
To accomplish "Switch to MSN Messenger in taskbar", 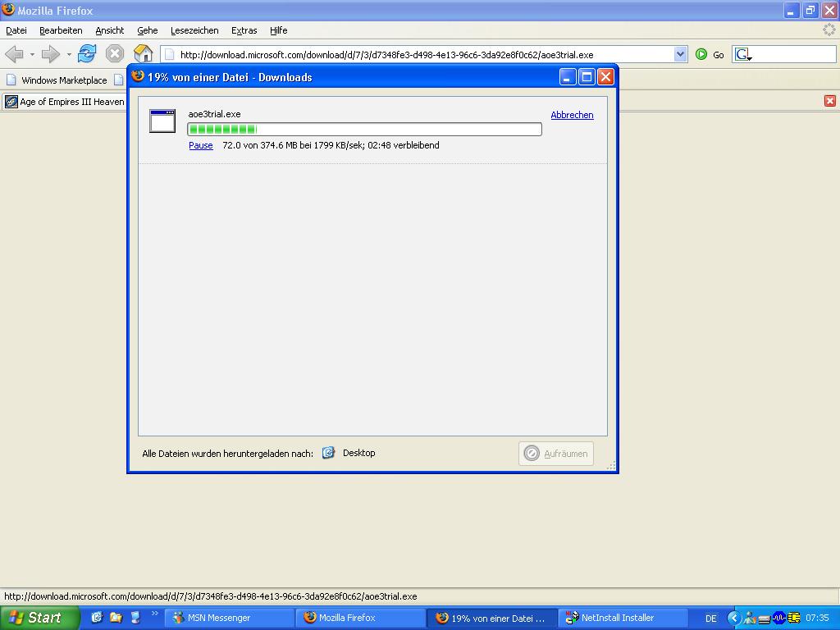I will (229, 618).
